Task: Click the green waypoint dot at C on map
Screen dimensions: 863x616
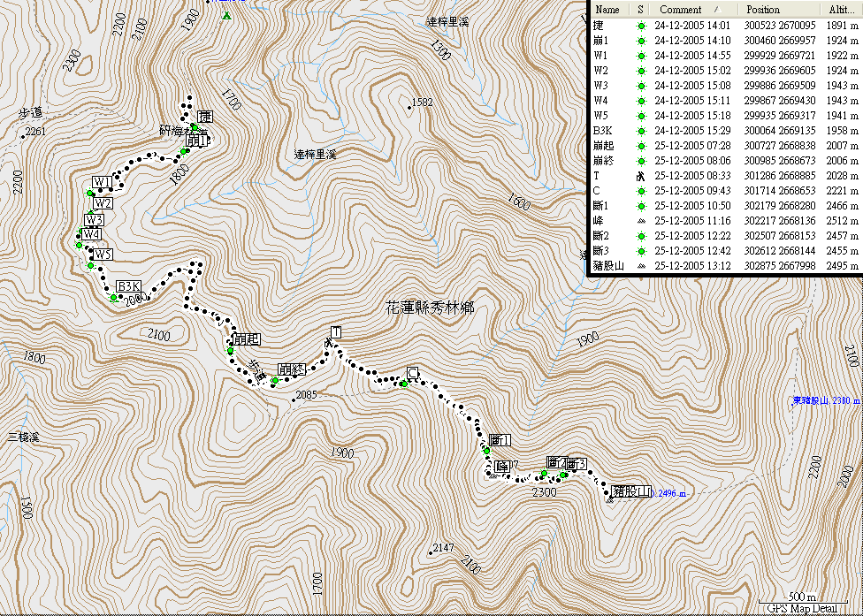Action: click(403, 383)
